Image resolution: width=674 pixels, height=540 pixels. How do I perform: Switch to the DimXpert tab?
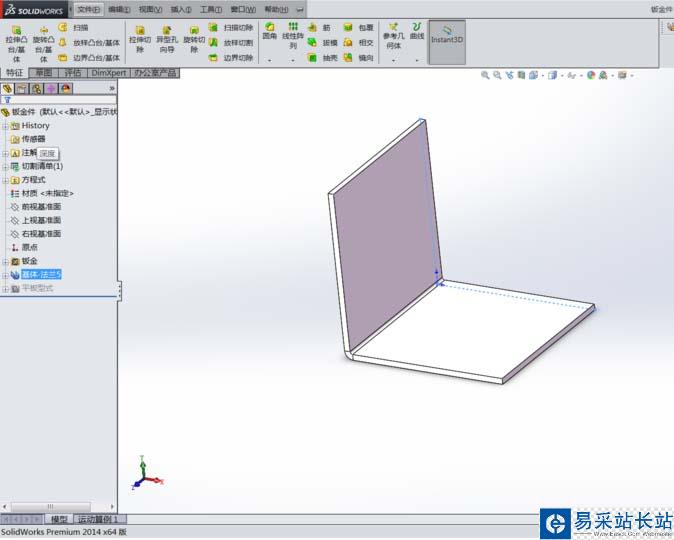pos(108,73)
